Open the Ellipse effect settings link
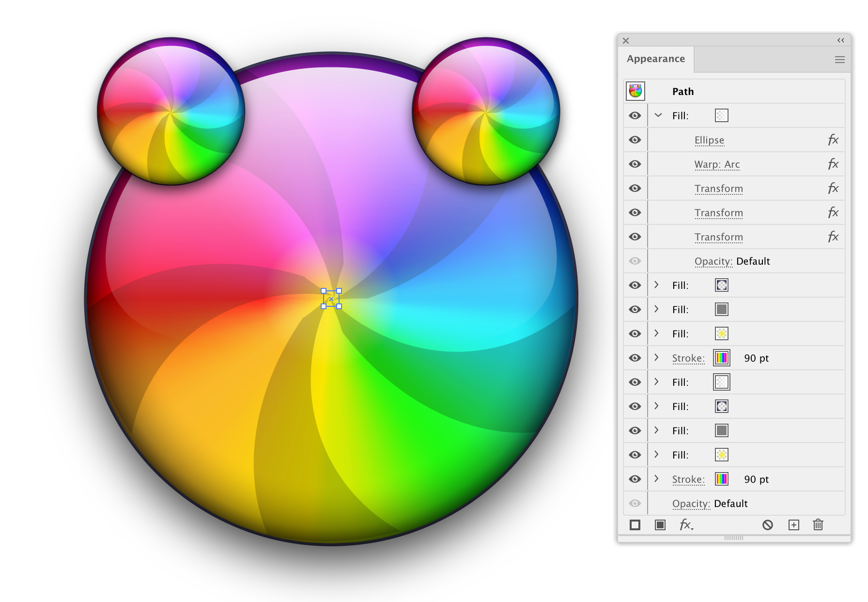Screen dimensions: 868x602 pos(709,140)
